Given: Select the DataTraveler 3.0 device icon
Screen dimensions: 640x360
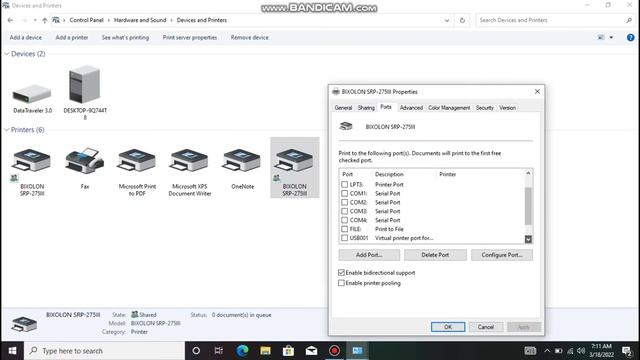Looking at the screenshot, I should point(32,94).
